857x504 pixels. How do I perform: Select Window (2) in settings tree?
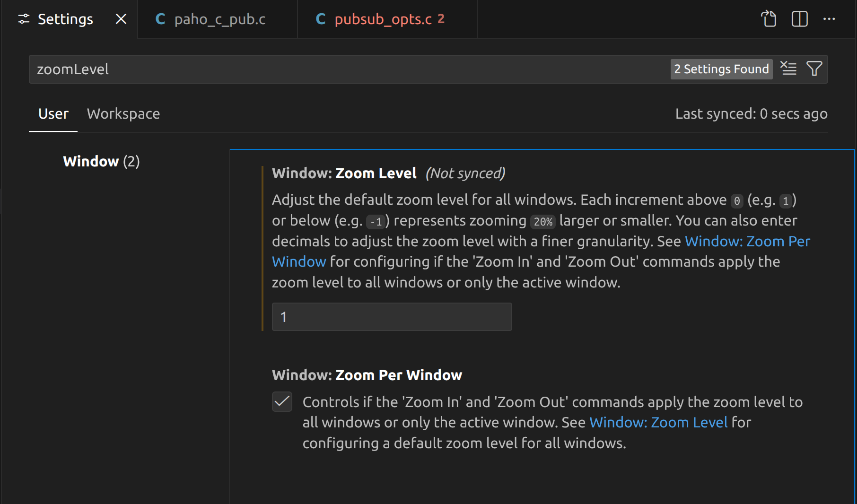click(101, 162)
